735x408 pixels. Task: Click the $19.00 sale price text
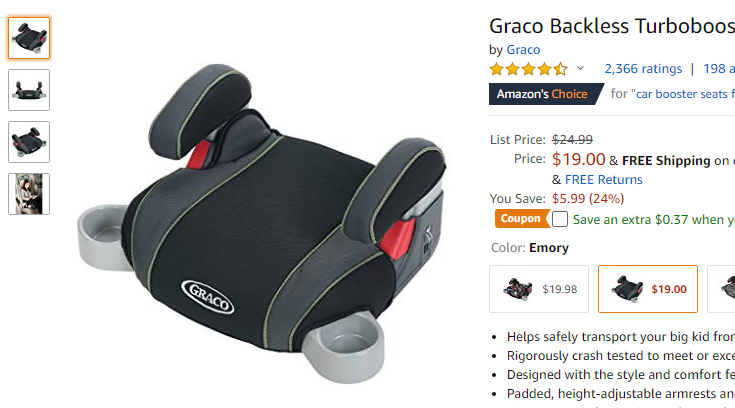click(x=578, y=159)
